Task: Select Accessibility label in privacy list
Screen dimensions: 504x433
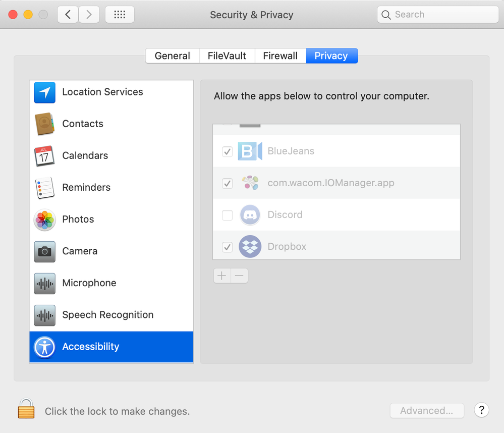Action: (91, 347)
